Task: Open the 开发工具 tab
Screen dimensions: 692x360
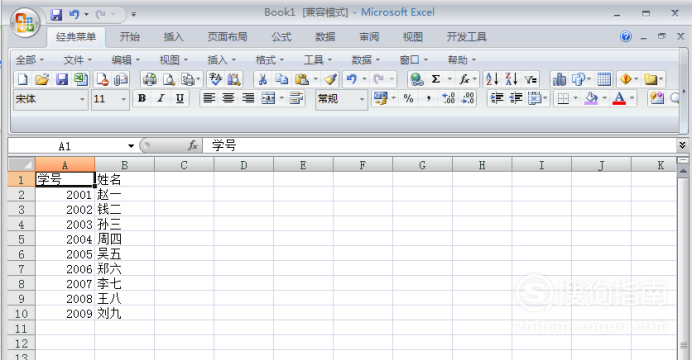Action: pos(466,37)
